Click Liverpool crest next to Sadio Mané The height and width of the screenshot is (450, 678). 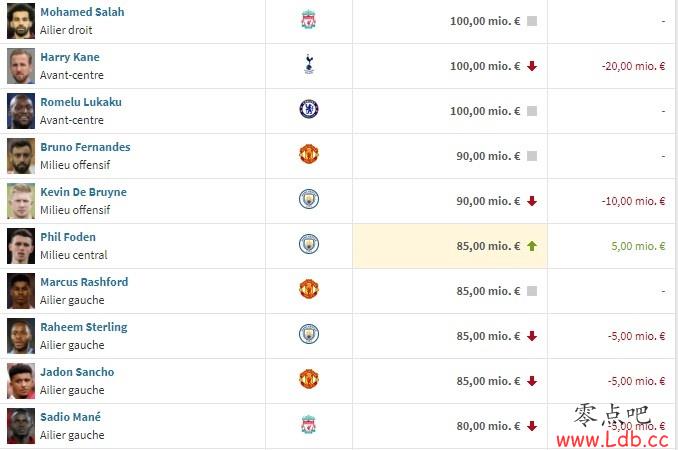click(x=308, y=424)
